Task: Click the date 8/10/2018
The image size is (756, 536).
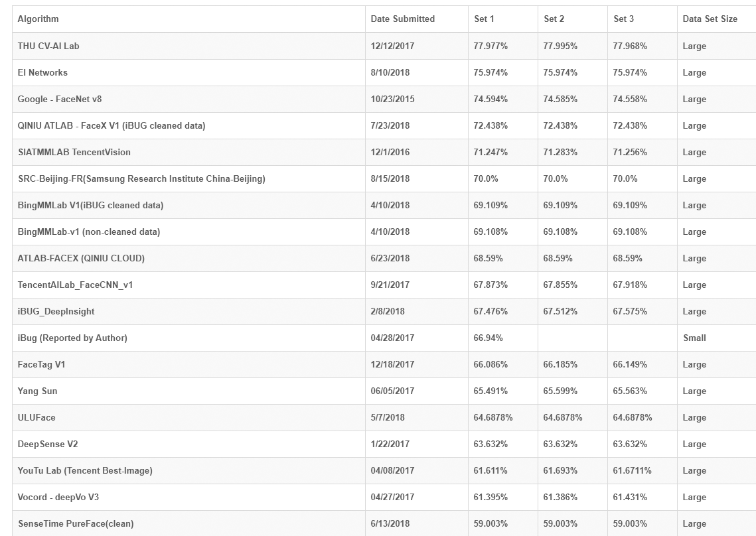Action: click(390, 72)
